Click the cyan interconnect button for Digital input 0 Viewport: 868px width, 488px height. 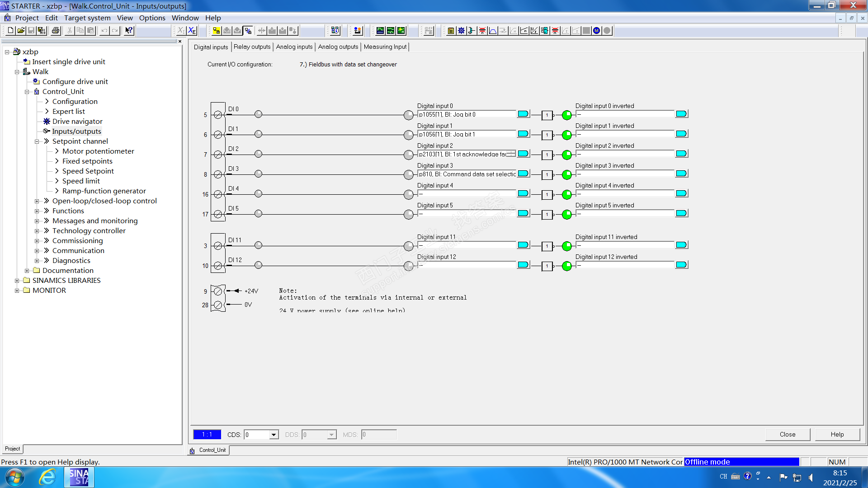(x=523, y=114)
